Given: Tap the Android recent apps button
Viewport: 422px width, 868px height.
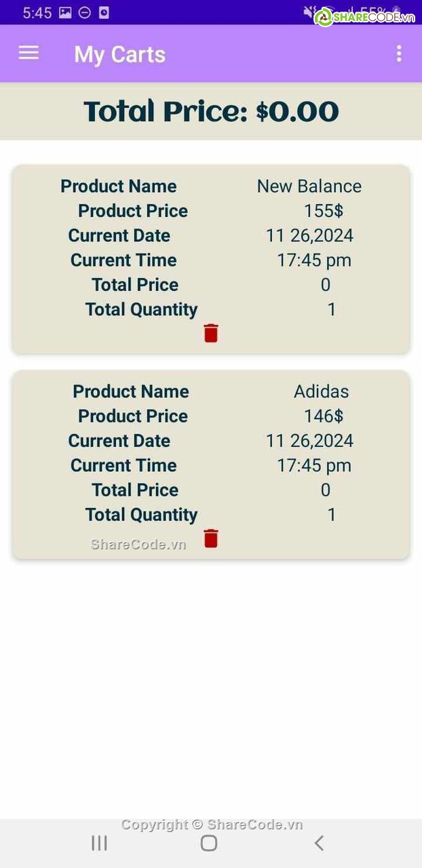Looking at the screenshot, I should 99,843.
